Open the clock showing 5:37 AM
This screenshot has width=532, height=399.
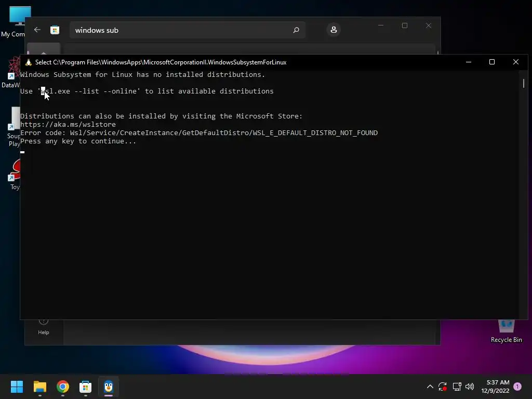tap(495, 387)
